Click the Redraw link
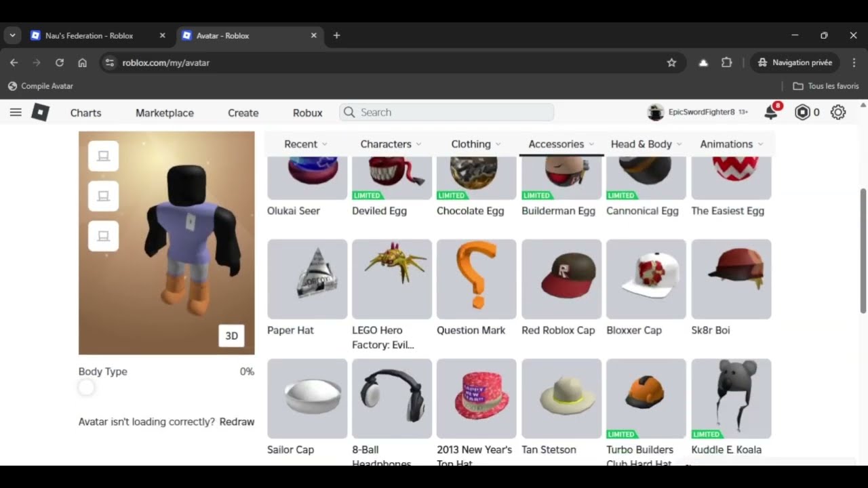868x488 pixels. [x=237, y=422]
